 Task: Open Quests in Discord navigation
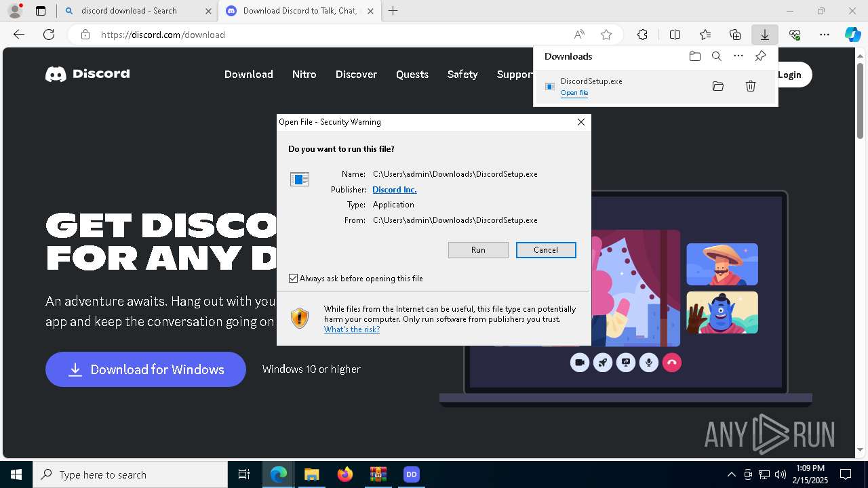point(412,75)
